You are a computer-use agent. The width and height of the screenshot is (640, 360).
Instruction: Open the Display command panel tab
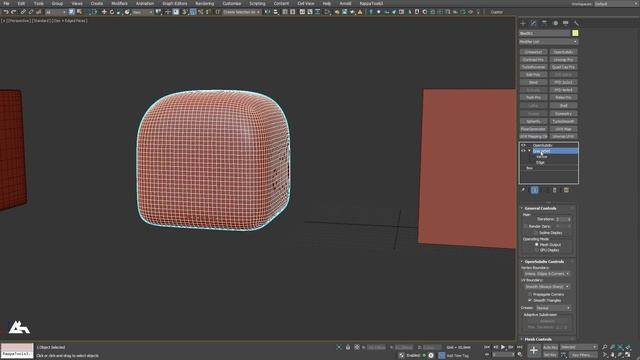pyautogui.click(x=566, y=23)
